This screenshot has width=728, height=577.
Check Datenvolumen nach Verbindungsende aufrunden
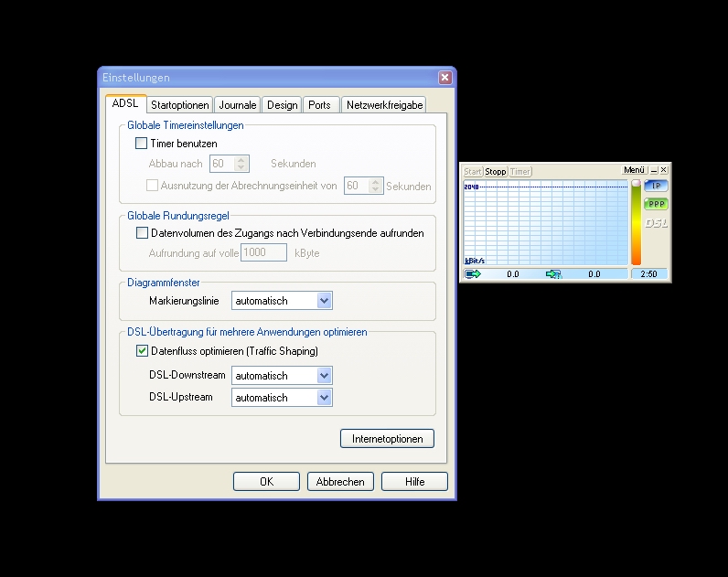(142, 232)
